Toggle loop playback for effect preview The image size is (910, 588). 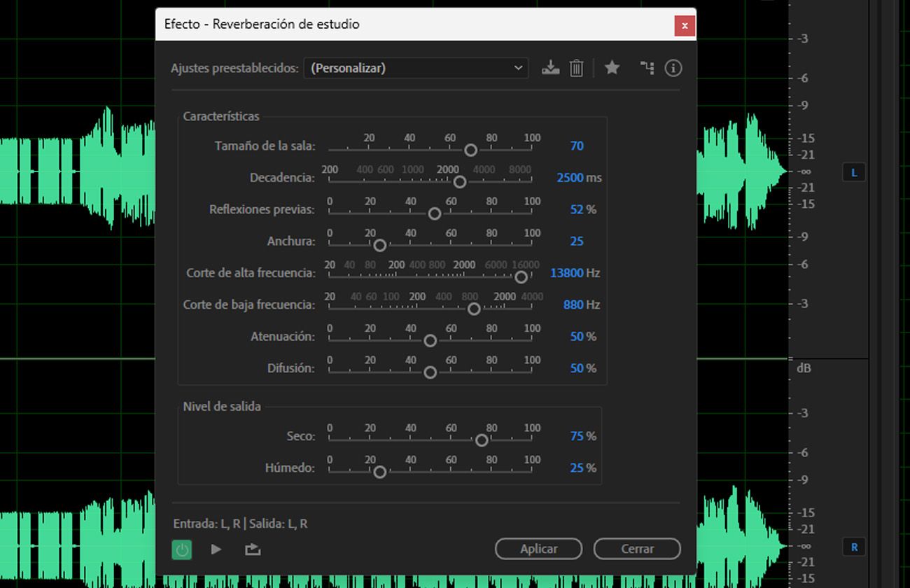coord(252,549)
